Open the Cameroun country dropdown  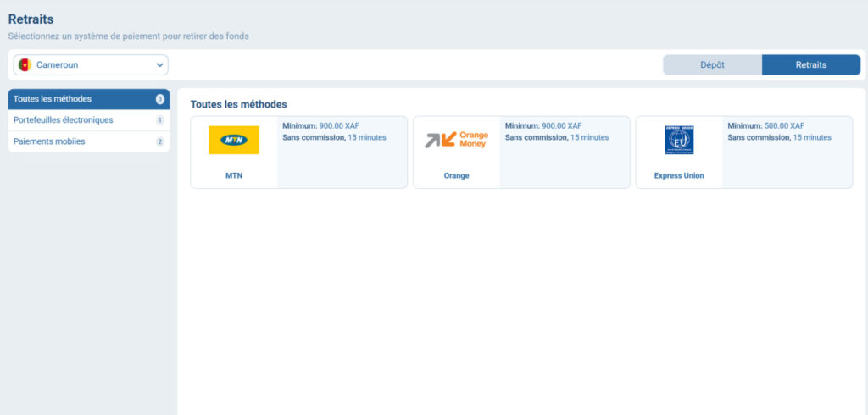click(x=91, y=64)
